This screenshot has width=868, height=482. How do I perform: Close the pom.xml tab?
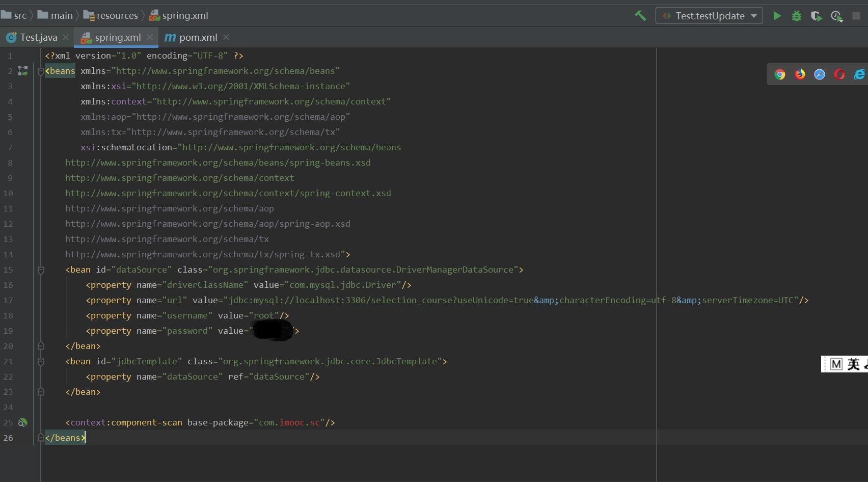(226, 37)
